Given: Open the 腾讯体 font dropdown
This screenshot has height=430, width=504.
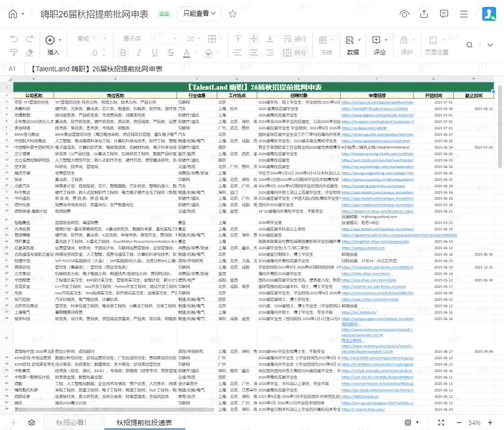Looking at the screenshot, I should click(148, 39).
